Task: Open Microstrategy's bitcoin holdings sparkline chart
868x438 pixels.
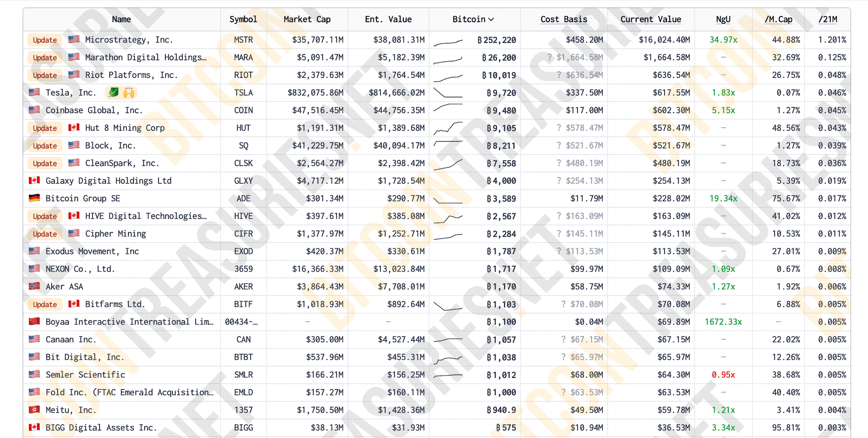Action: tap(448, 43)
